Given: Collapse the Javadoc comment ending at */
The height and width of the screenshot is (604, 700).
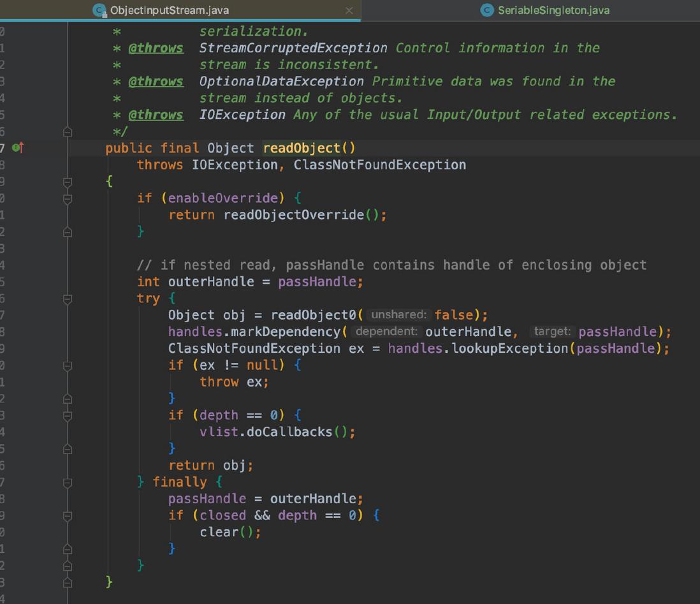Looking at the screenshot, I should (68, 132).
